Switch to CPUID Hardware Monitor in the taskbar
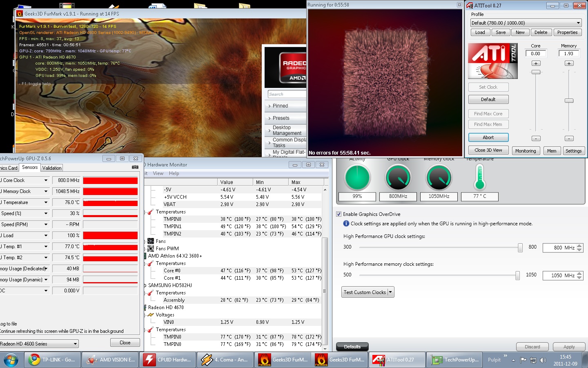Image resolution: width=588 pixels, height=368 pixels. coord(167,360)
